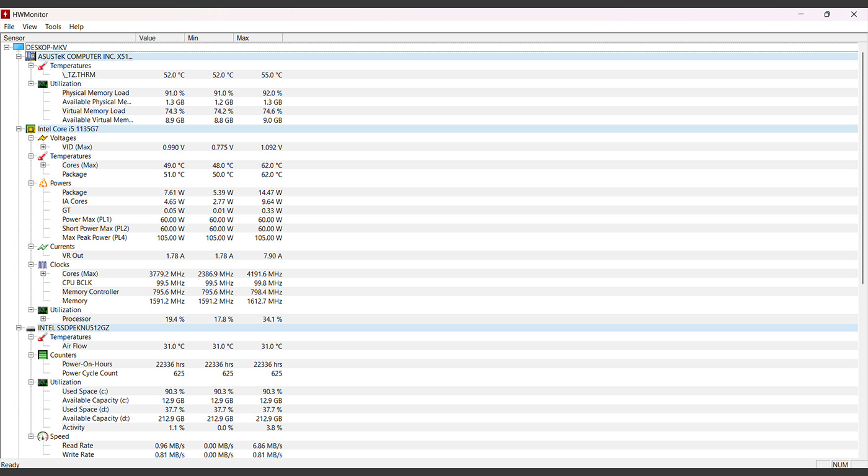This screenshot has height=476, width=868.
Task: Click the CPU chip icon beside Intel Core i5 1135G7
Action: click(x=30, y=129)
